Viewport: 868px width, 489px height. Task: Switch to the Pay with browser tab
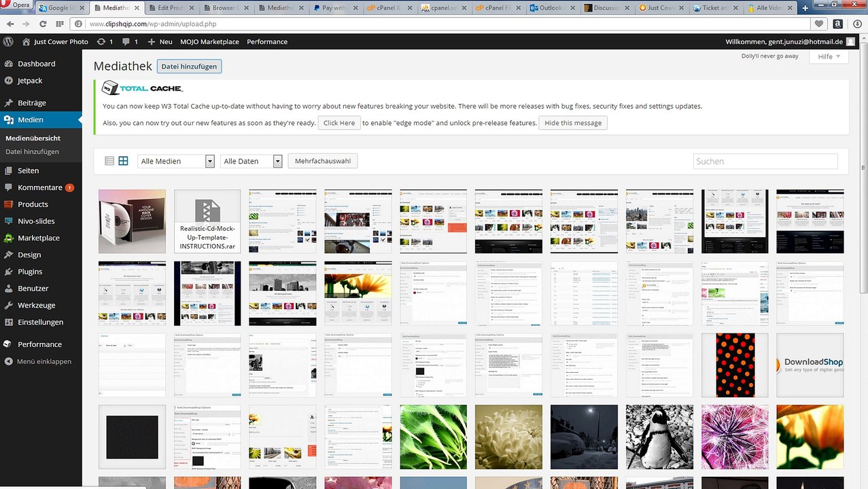(x=335, y=8)
